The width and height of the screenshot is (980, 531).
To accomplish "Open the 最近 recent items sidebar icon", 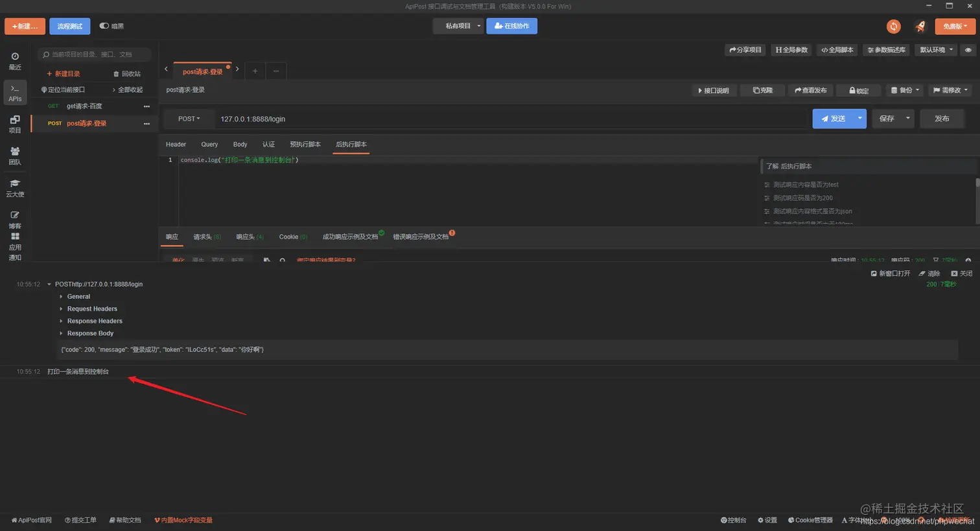I will (15, 61).
